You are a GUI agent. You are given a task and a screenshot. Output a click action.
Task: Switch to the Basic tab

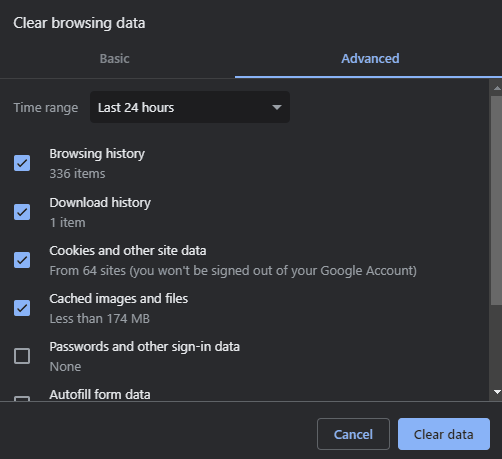114,59
